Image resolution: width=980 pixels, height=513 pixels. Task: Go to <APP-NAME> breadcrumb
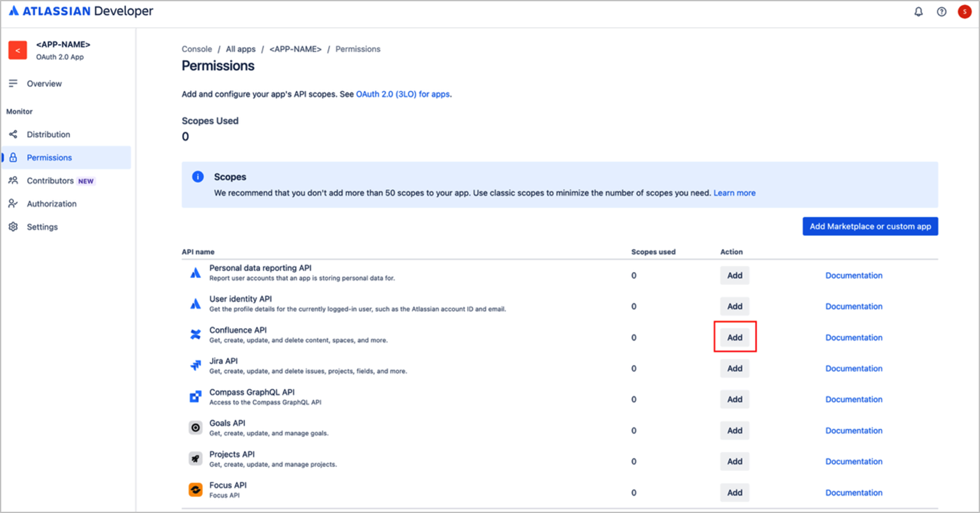296,49
